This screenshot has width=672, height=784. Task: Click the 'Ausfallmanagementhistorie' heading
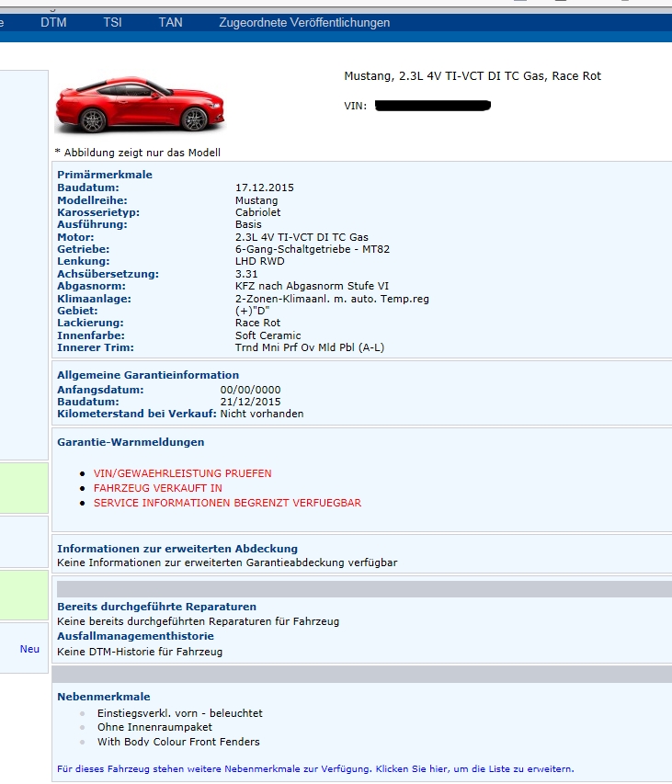point(135,636)
